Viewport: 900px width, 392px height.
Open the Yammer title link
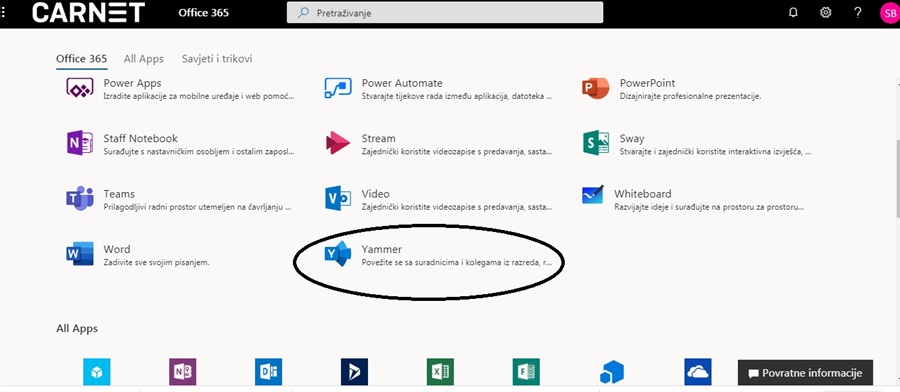382,249
